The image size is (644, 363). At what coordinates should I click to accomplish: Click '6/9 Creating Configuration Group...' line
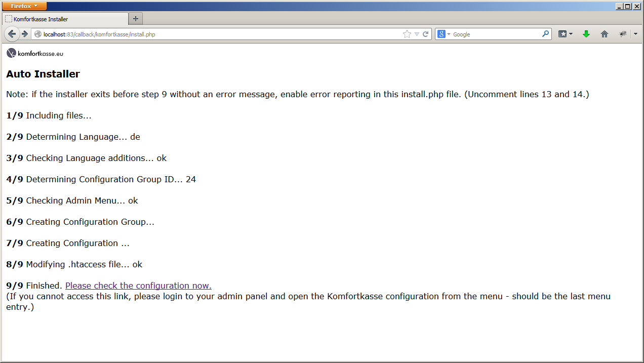click(x=80, y=222)
